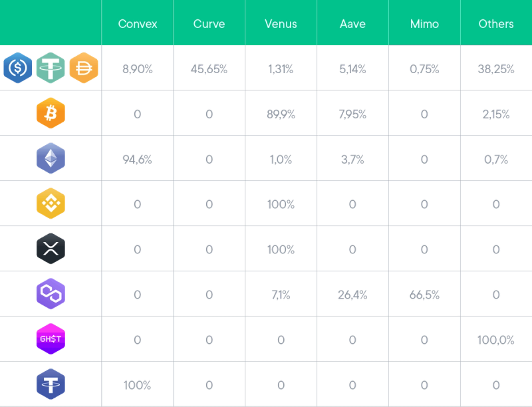Click the 0,7% Others cell

[496, 160]
